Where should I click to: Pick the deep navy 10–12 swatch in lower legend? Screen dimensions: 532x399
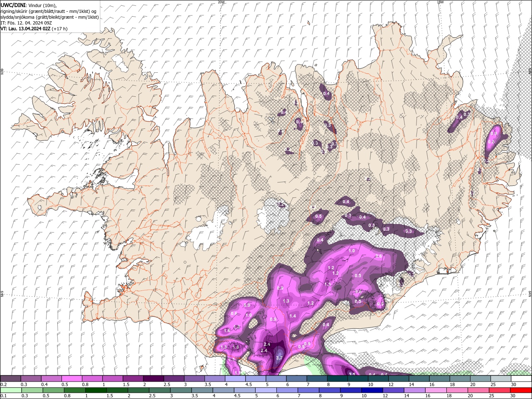372,390
